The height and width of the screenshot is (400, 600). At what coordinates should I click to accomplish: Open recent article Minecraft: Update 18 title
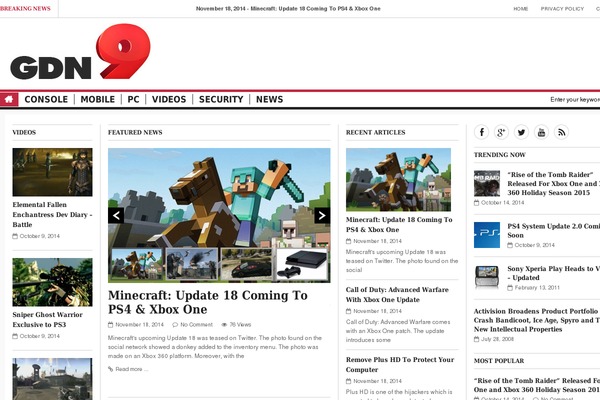399,225
